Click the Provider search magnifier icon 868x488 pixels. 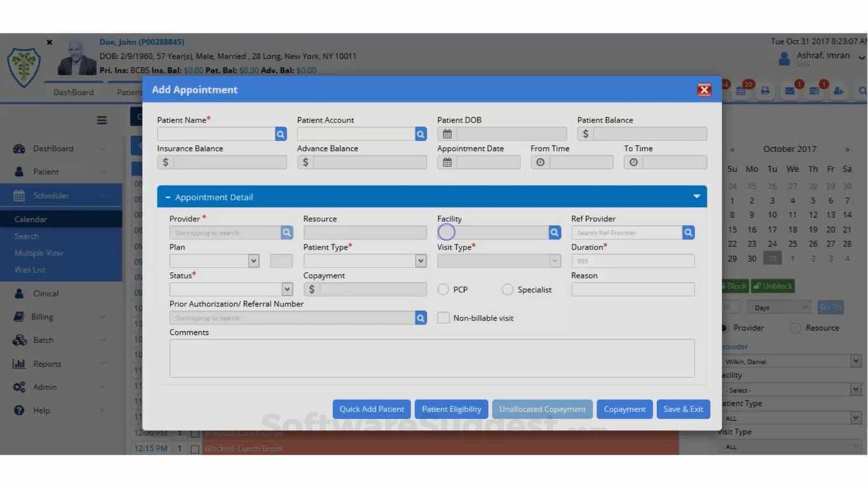[287, 233]
